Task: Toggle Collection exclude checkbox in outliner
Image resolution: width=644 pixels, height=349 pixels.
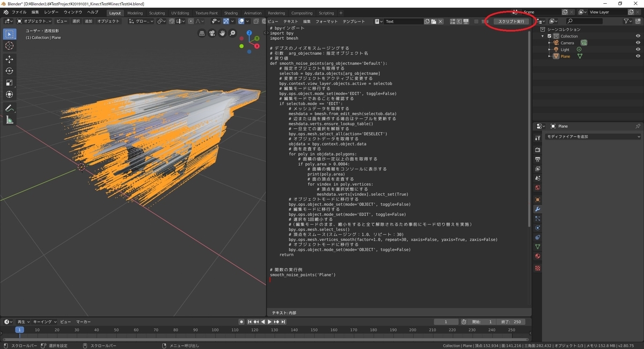Action: pyautogui.click(x=550, y=36)
